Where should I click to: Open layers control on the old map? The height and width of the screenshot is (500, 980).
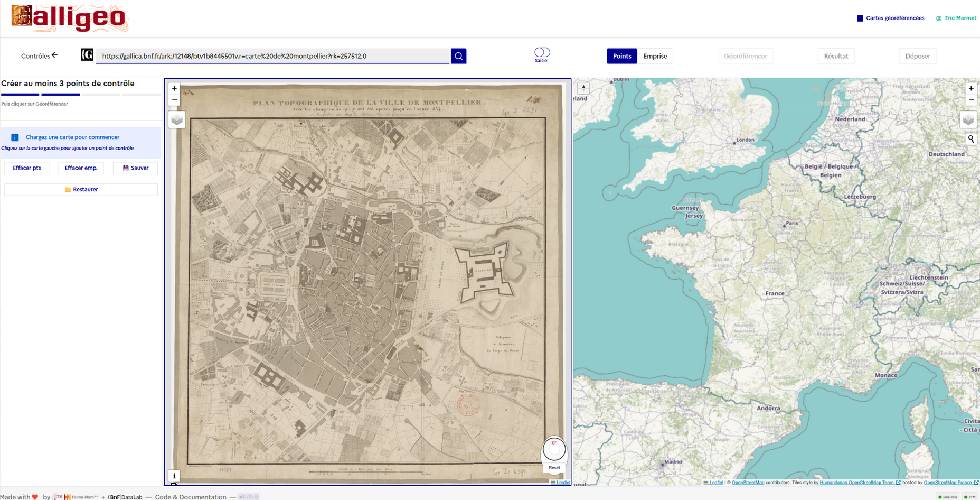[x=177, y=120]
